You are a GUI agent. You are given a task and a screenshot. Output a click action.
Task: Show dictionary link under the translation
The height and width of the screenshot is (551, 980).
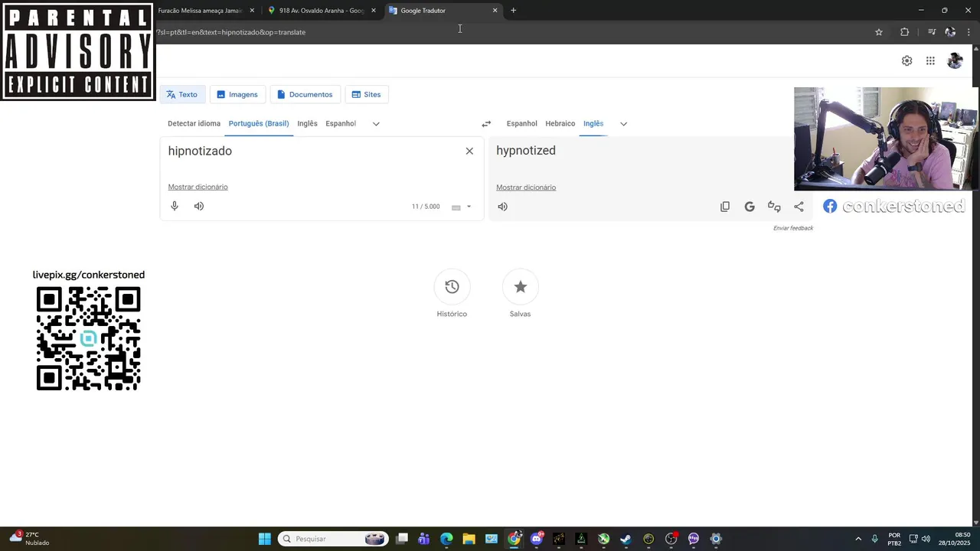(526, 187)
